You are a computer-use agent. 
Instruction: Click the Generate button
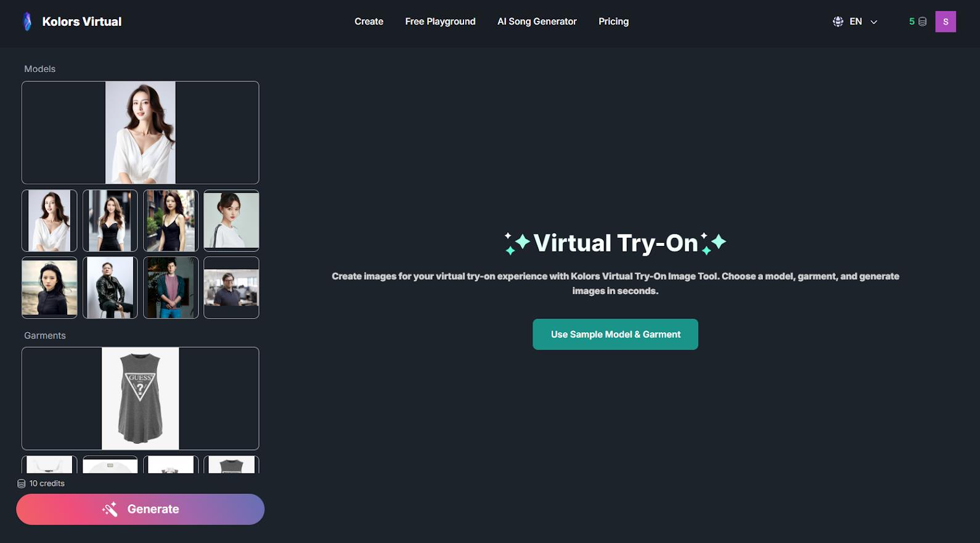(141, 509)
